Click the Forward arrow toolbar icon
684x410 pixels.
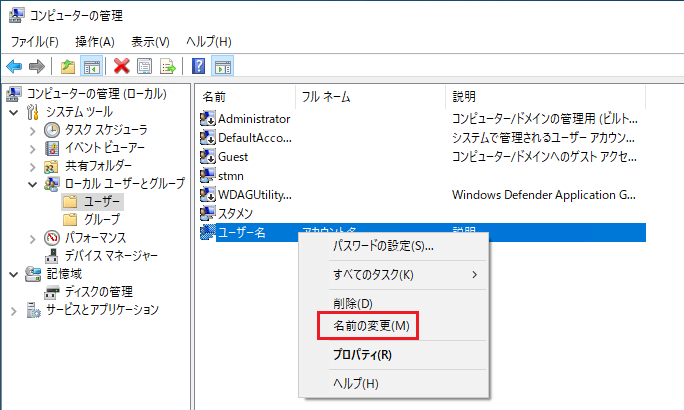[37, 66]
